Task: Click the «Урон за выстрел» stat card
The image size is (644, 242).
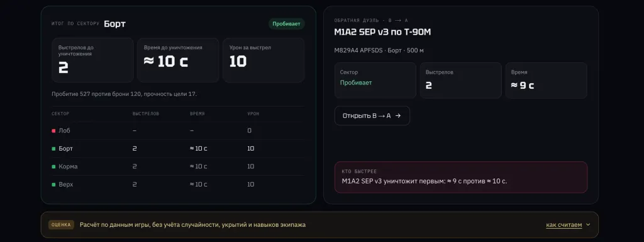Action: [264, 60]
